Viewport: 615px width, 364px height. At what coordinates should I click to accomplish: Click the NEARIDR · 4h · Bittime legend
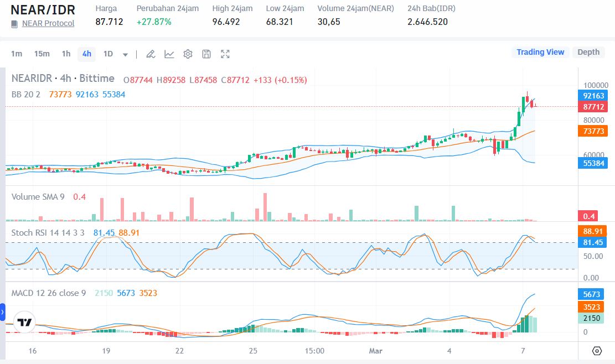[x=63, y=79]
